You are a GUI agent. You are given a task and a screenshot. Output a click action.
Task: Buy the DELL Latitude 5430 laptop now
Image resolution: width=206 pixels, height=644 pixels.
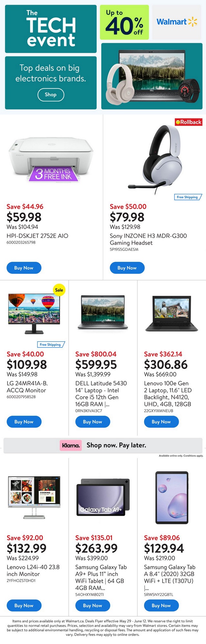point(93,422)
